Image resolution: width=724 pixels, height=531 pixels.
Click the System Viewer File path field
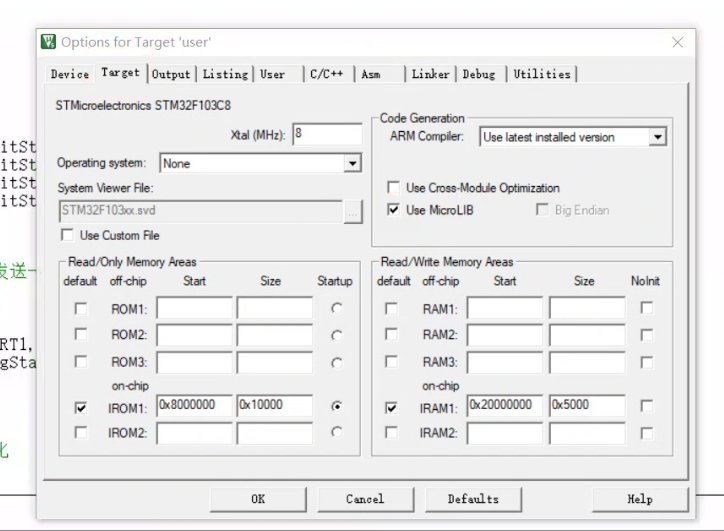click(201, 211)
